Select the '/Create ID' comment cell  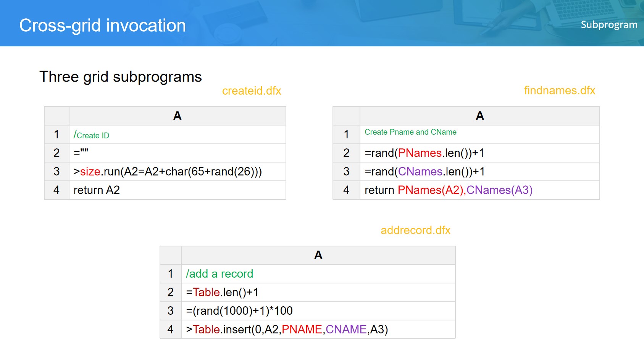click(x=177, y=135)
